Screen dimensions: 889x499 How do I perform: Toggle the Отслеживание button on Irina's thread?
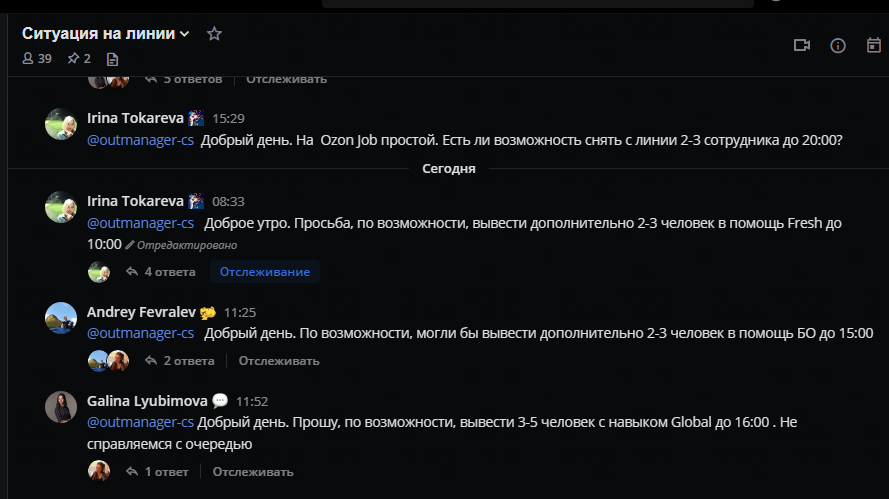[x=265, y=272]
